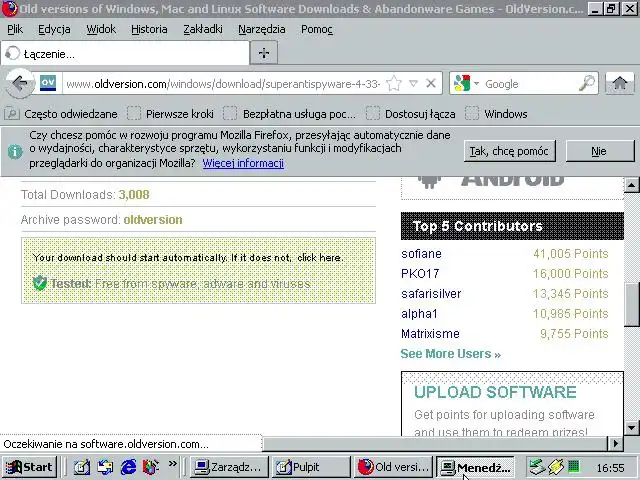Select the Łączenie... tab

pyautogui.click(x=125, y=53)
